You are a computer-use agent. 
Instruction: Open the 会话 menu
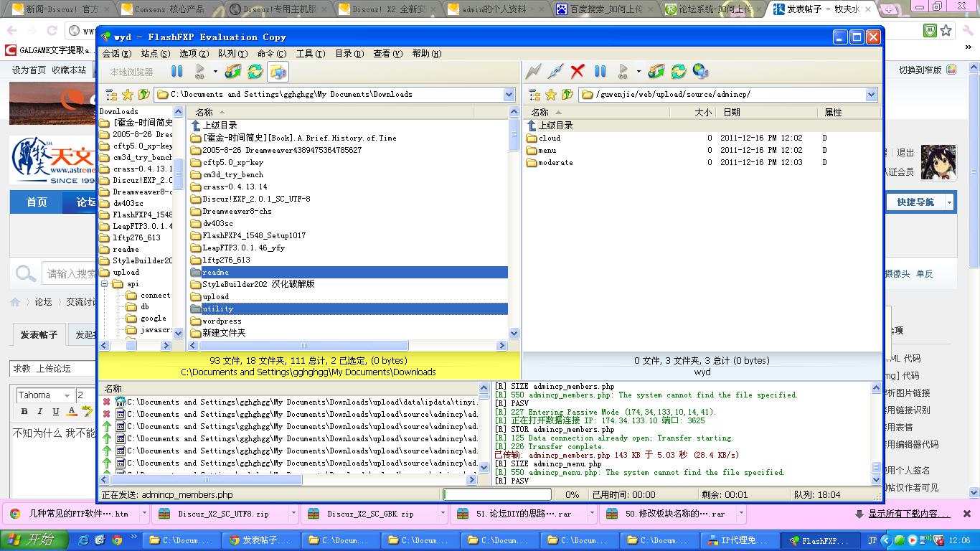pyautogui.click(x=117, y=54)
